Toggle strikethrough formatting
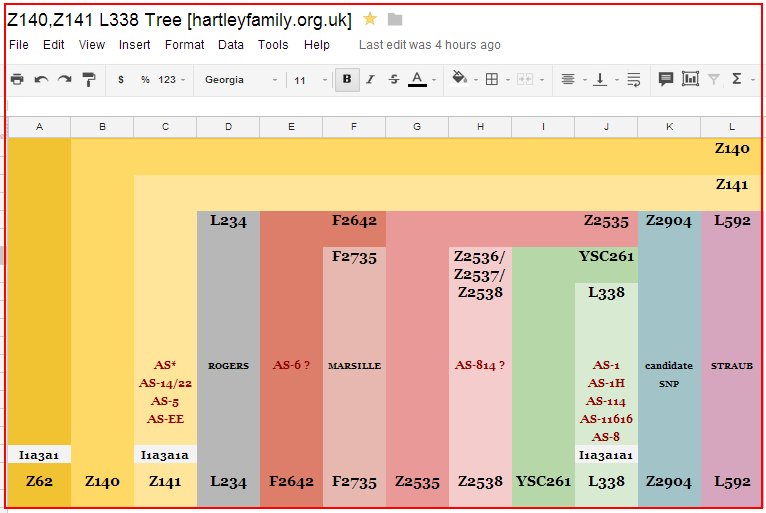Image resolution: width=766 pixels, height=513 pixels. tap(394, 80)
